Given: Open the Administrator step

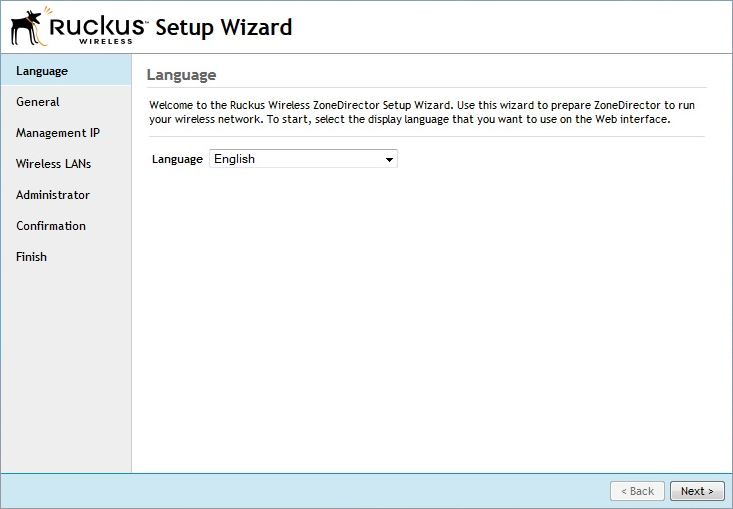Looking at the screenshot, I should click(x=66, y=194).
